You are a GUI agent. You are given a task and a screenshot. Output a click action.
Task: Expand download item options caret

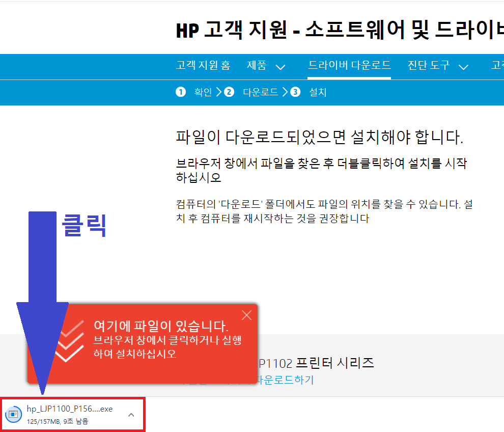coord(131,415)
